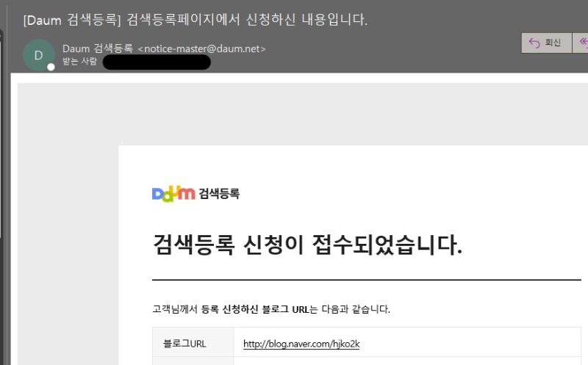Click the sender avatar with letter D
Image resolution: width=588 pixels, height=365 pixels.
(39, 55)
